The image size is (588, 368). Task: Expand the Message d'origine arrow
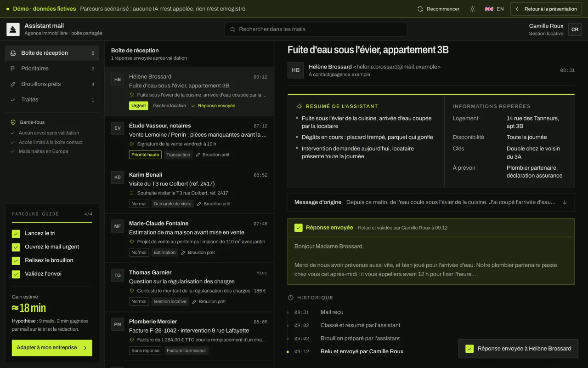[565, 202]
